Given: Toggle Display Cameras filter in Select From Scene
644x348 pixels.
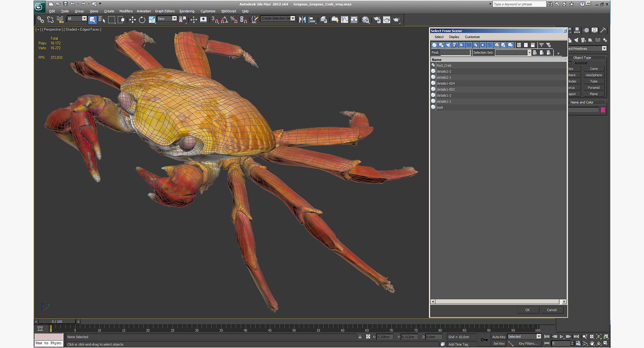Looking at the screenshot, I should (x=455, y=45).
